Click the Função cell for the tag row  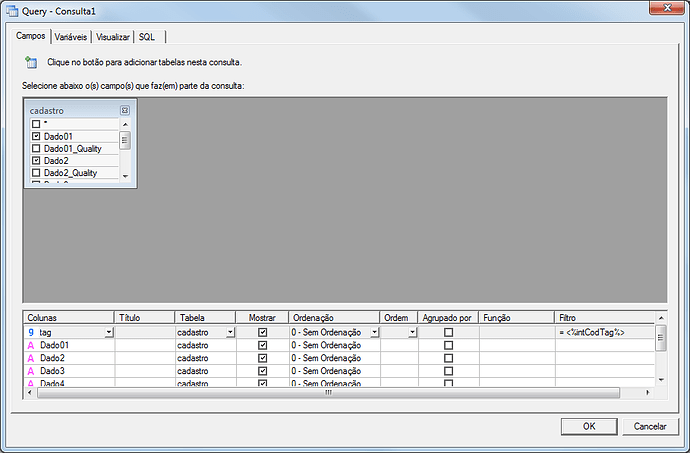517,332
